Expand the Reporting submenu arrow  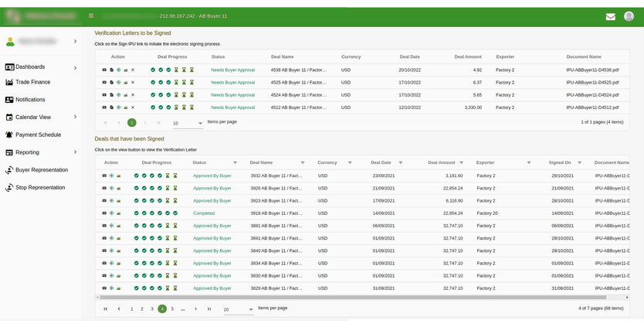pyautogui.click(x=75, y=152)
